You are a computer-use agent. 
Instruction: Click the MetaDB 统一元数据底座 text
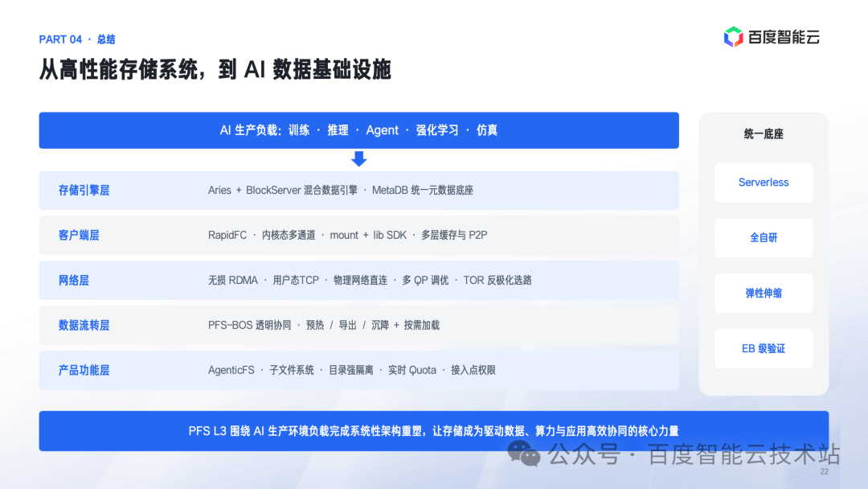point(423,190)
